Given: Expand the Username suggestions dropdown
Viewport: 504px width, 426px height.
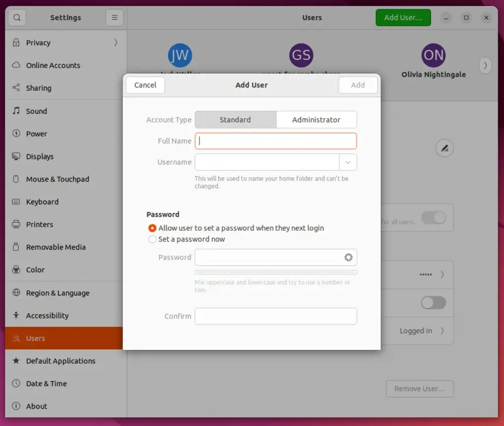Looking at the screenshot, I should point(348,162).
